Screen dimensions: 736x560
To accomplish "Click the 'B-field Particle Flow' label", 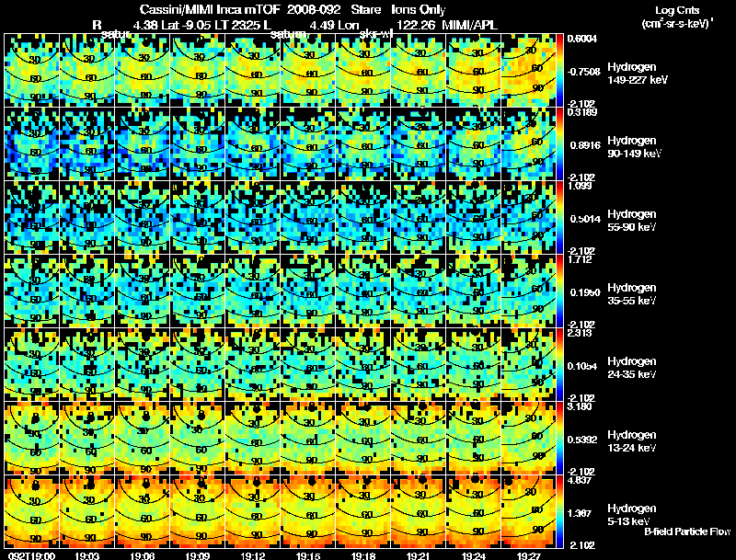I will pyautogui.click(x=687, y=531).
